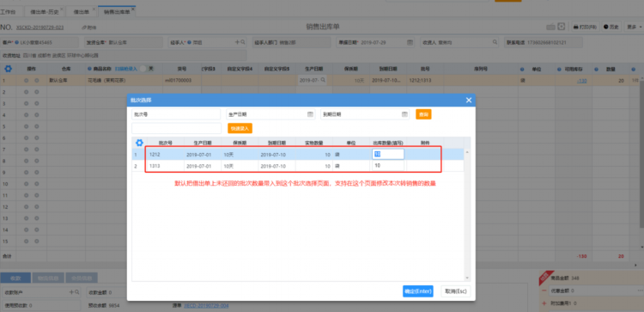
Task: Open column settings gear in the batch dialog
Action: pyautogui.click(x=139, y=143)
